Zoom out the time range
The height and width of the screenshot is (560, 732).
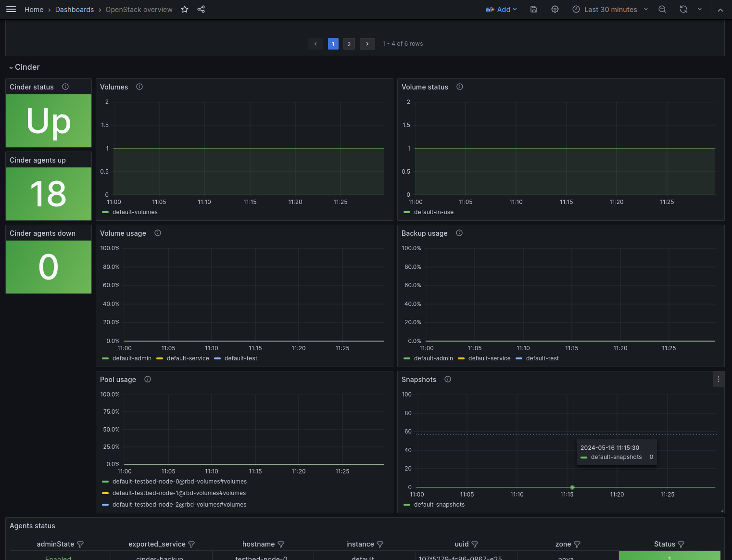tap(662, 9)
